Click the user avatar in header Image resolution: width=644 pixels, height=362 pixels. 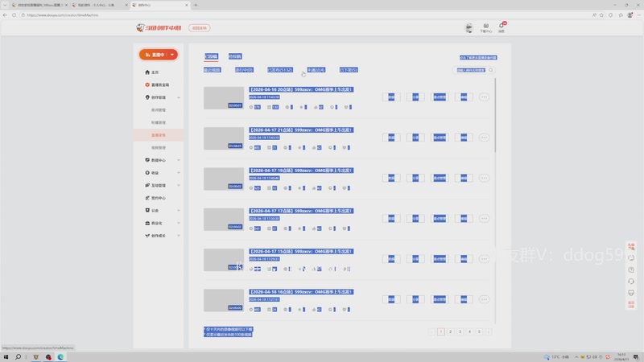tap(469, 27)
